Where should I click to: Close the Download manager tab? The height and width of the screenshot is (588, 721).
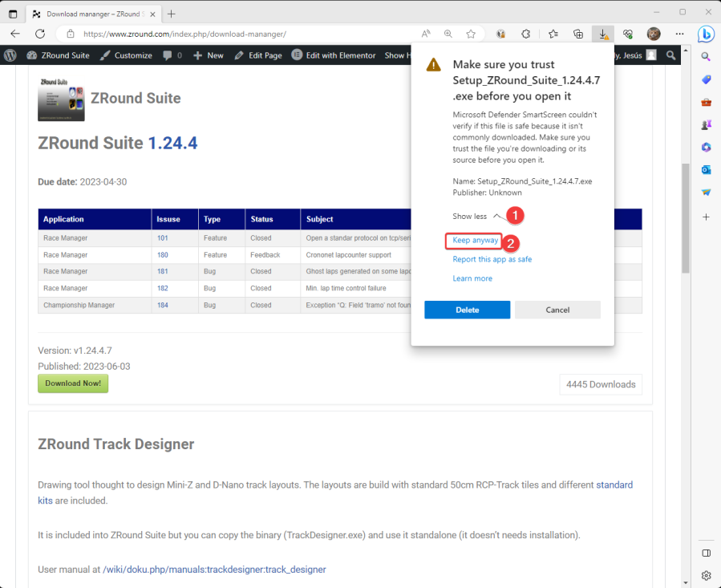[x=152, y=14]
